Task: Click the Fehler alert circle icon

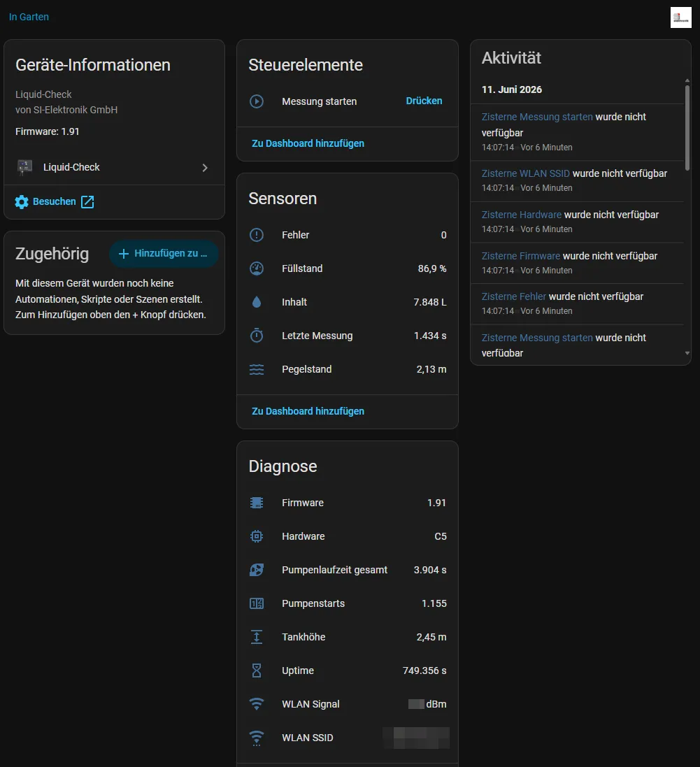Action: tap(257, 235)
